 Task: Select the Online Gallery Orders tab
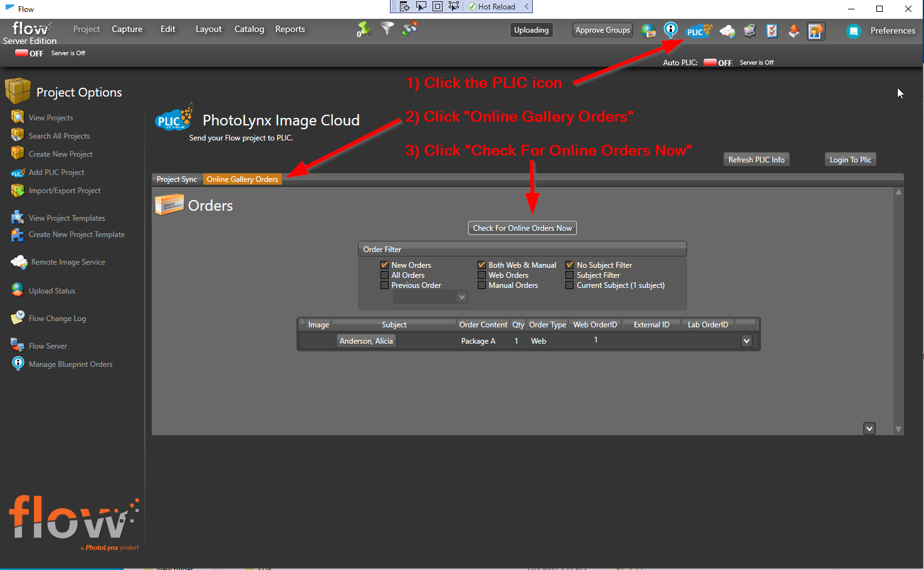click(x=243, y=179)
